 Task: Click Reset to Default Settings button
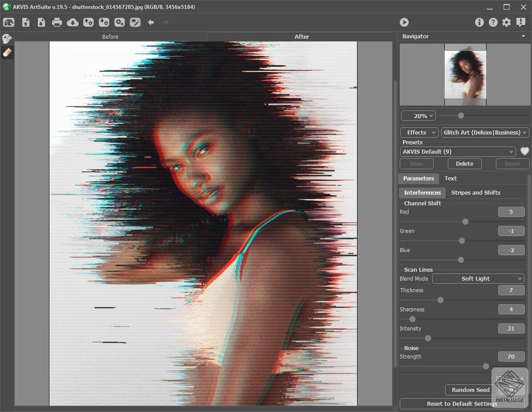pyautogui.click(x=462, y=404)
